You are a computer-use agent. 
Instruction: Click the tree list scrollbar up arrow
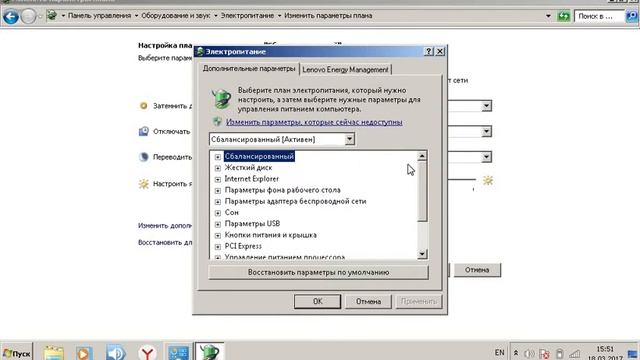422,156
